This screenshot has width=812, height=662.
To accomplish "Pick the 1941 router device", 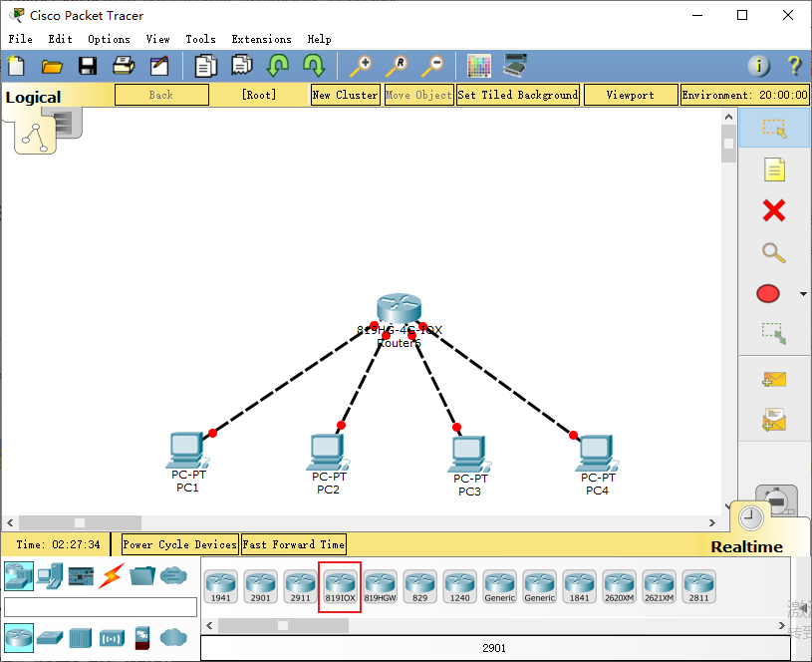I will tap(221, 586).
